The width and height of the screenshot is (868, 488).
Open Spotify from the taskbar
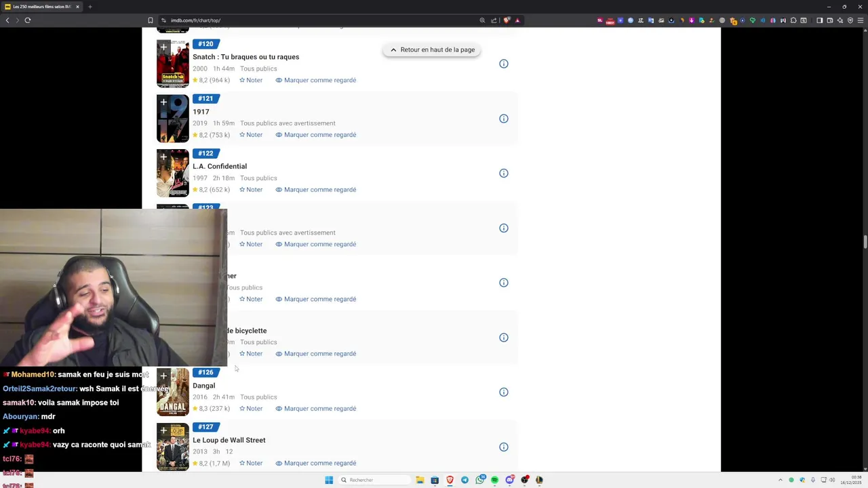494,480
